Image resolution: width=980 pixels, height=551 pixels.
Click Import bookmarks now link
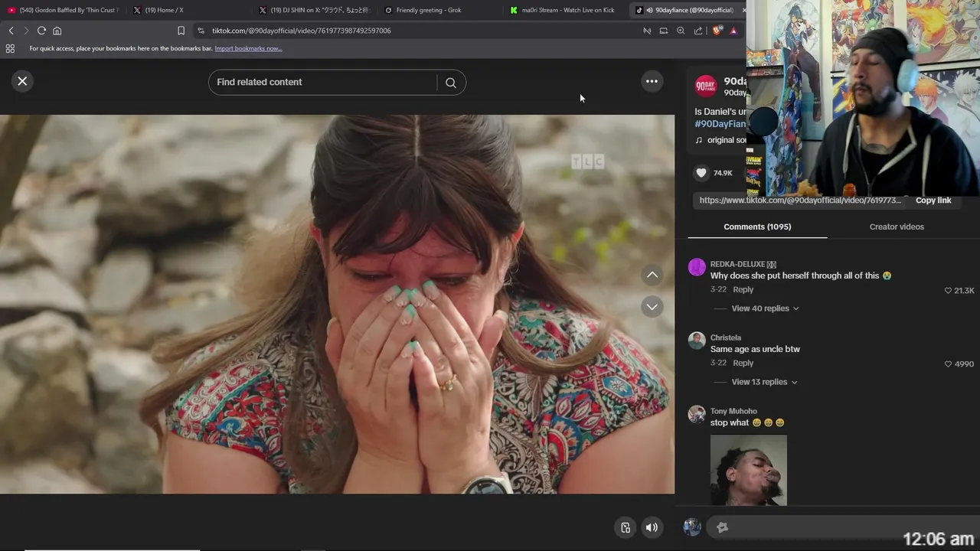coord(248,48)
